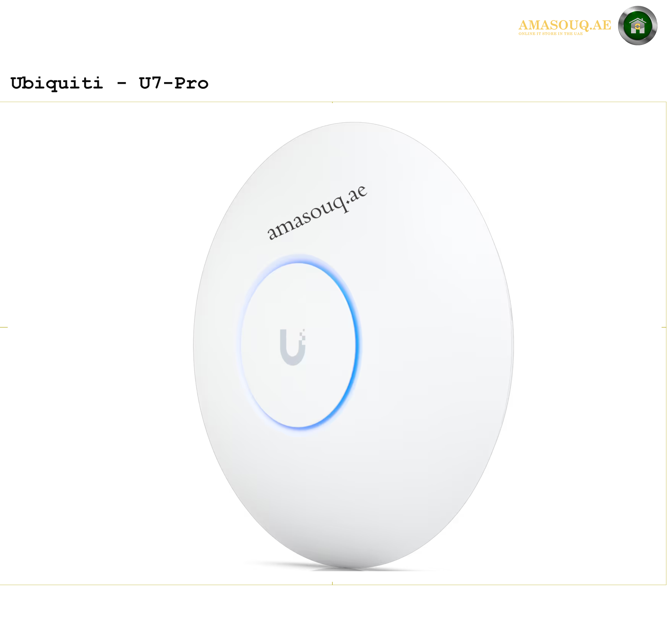The height and width of the screenshot is (644, 668).
Task: Click the empty area left of the device
Action: click(x=96, y=343)
